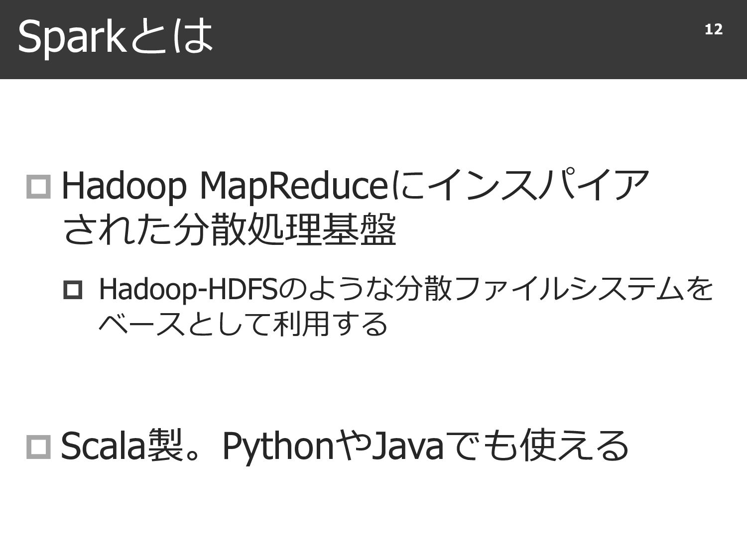Viewport: 747px width, 560px height.
Task: Click the text "Hadoop MapReduceにインスパイア"
Action: click(x=355, y=187)
